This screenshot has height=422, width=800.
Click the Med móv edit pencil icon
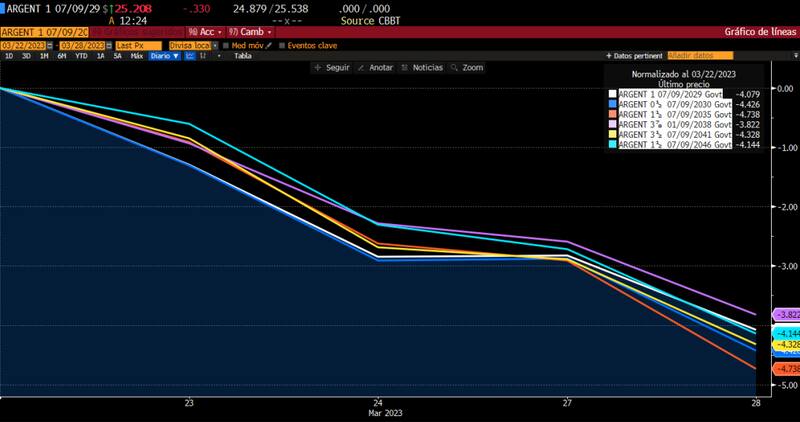pos(270,45)
